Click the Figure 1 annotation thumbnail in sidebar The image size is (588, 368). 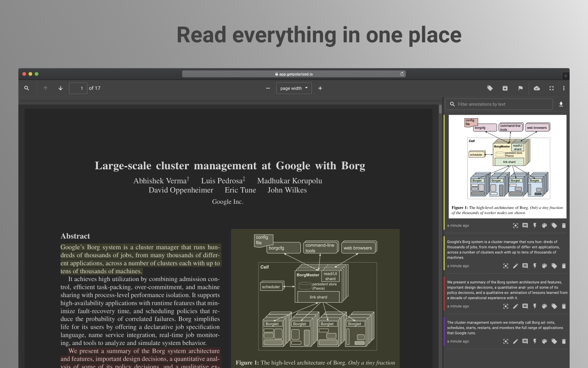pos(508,167)
